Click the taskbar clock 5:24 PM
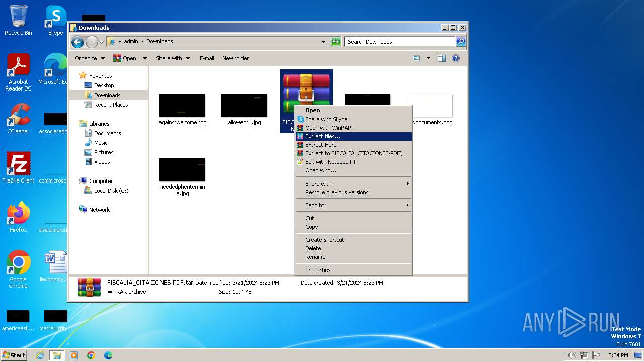Image resolution: width=644 pixels, height=362 pixels. tap(618, 355)
